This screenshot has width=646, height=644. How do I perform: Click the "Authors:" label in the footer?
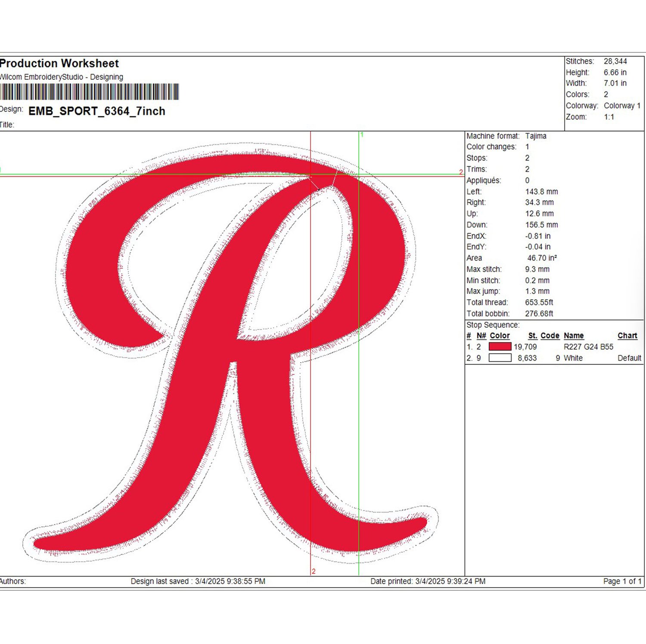click(x=13, y=581)
